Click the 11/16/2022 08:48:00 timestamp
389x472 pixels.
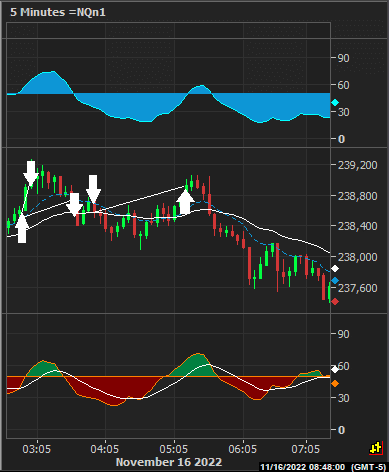coord(303,467)
